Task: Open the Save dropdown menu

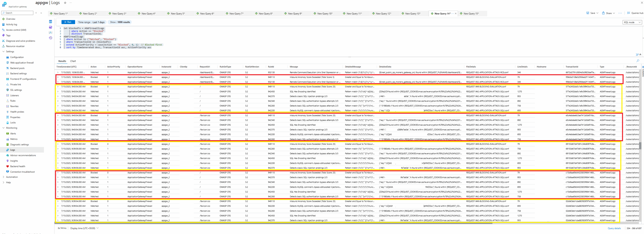Action: pos(597,13)
